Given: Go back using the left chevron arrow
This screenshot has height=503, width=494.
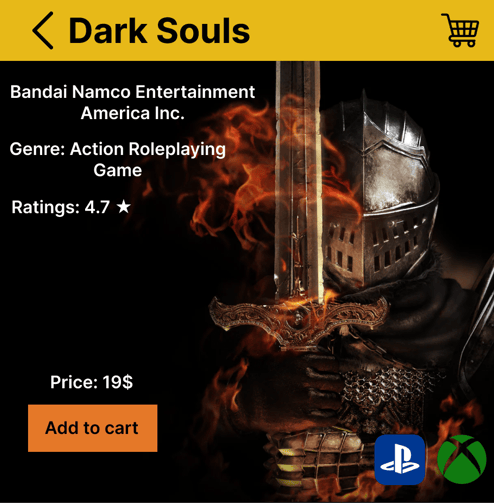Looking at the screenshot, I should 43,31.
